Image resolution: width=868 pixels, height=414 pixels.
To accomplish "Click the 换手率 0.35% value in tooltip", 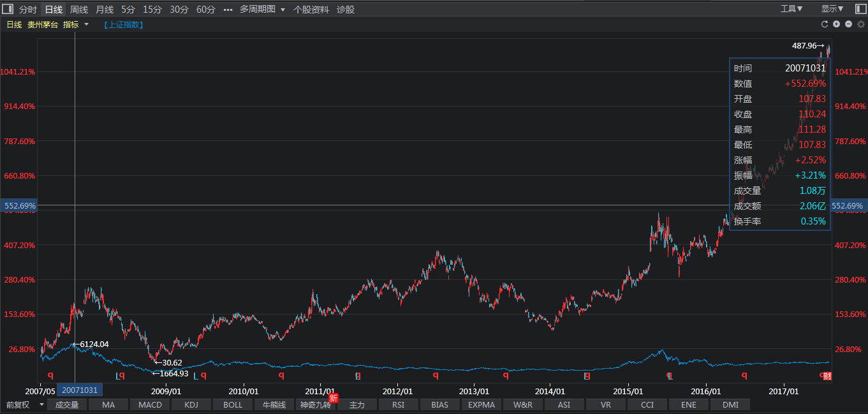I will coord(813,221).
